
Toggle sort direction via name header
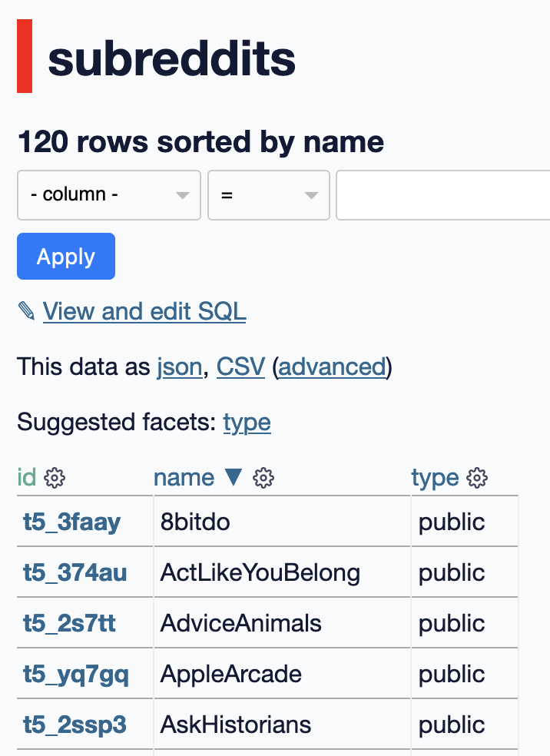184,478
